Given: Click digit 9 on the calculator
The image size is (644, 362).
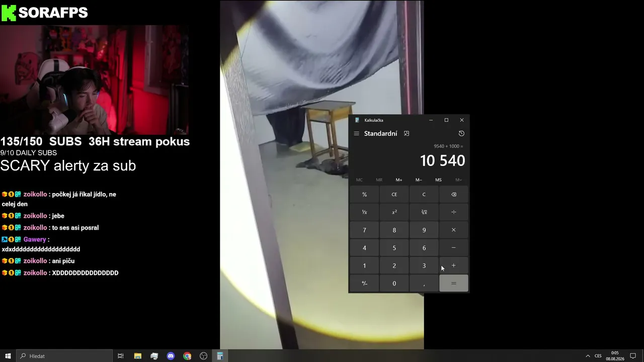Looking at the screenshot, I should tap(424, 230).
